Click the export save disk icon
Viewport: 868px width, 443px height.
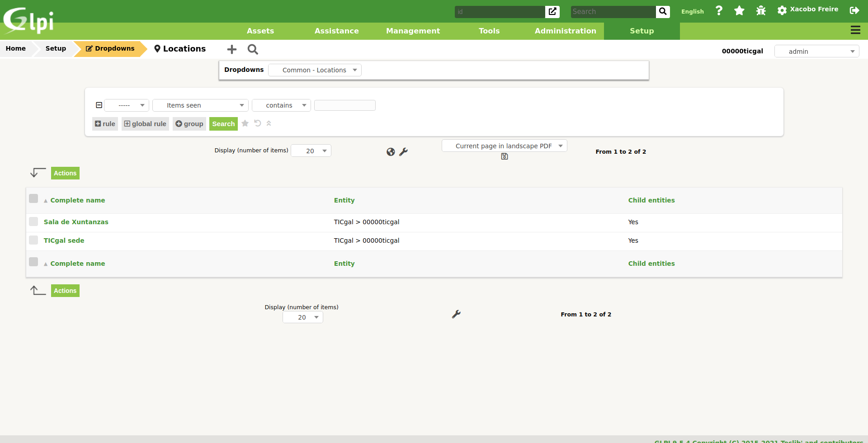505,156
